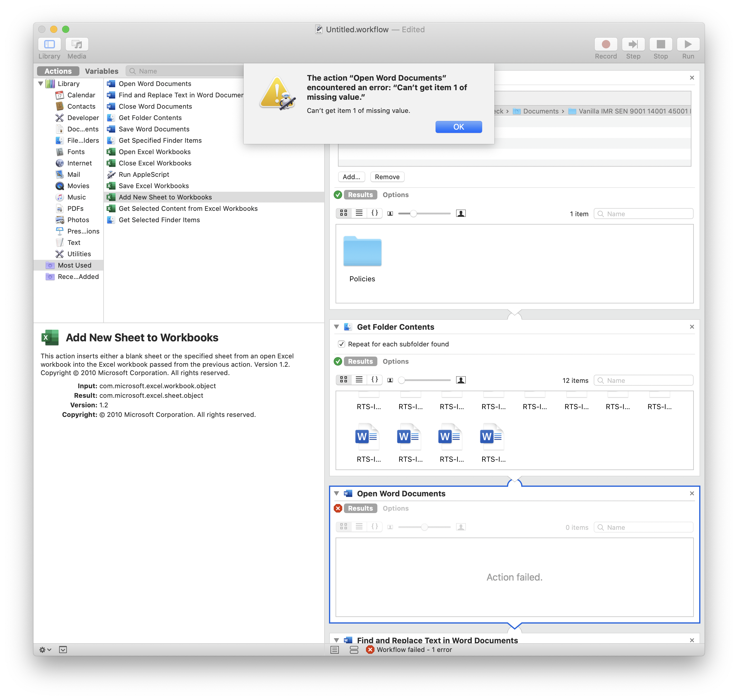Dismiss the error dialog with OK
This screenshot has height=700, width=738.
pos(458,127)
